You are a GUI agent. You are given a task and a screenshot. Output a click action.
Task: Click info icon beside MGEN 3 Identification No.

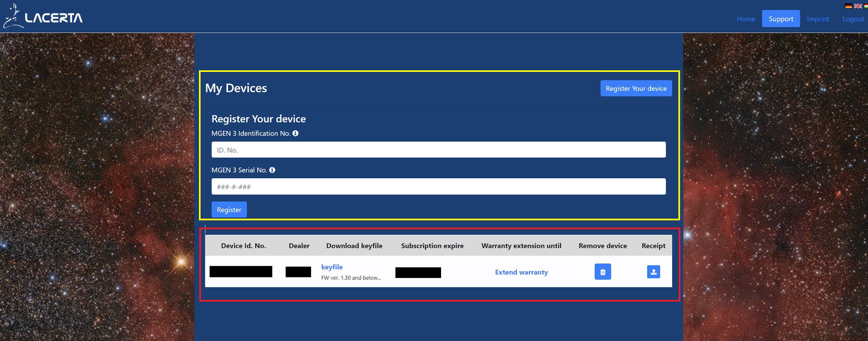click(295, 133)
